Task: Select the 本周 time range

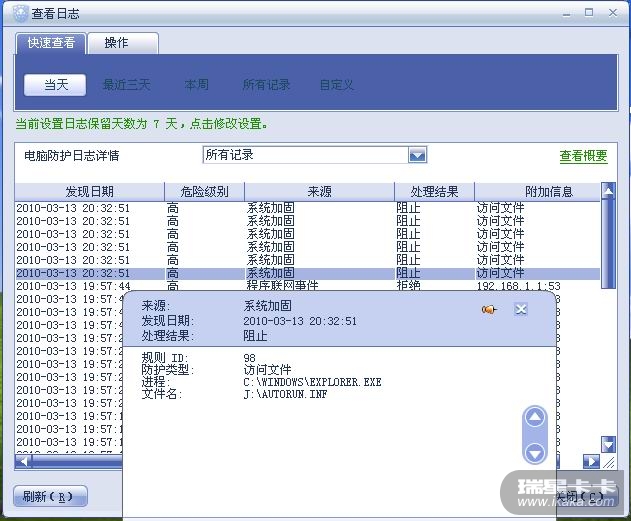Action: click(196, 85)
